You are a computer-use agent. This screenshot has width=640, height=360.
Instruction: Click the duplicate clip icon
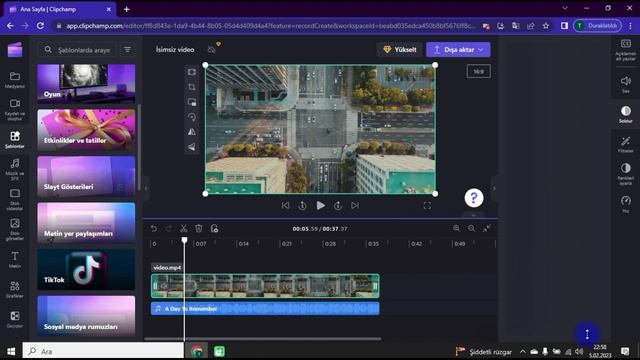click(214, 229)
